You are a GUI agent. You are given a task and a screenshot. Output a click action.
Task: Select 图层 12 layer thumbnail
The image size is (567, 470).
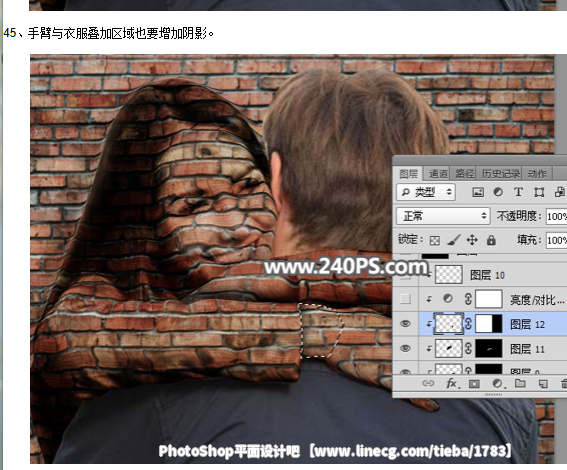pos(448,324)
